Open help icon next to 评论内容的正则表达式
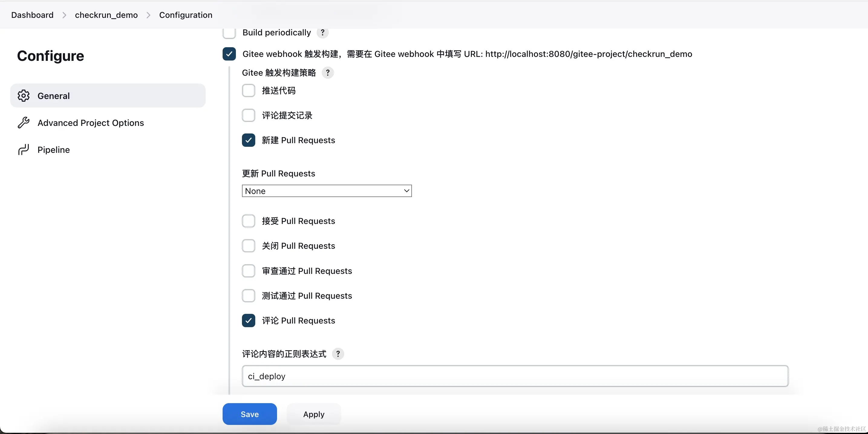Viewport: 868px width, 434px height. [x=338, y=353]
